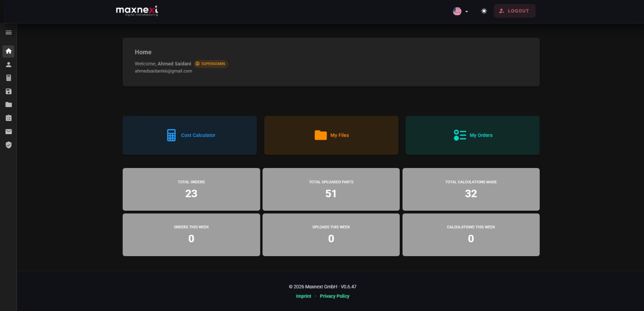Click the maxnext logo

[x=137, y=11]
